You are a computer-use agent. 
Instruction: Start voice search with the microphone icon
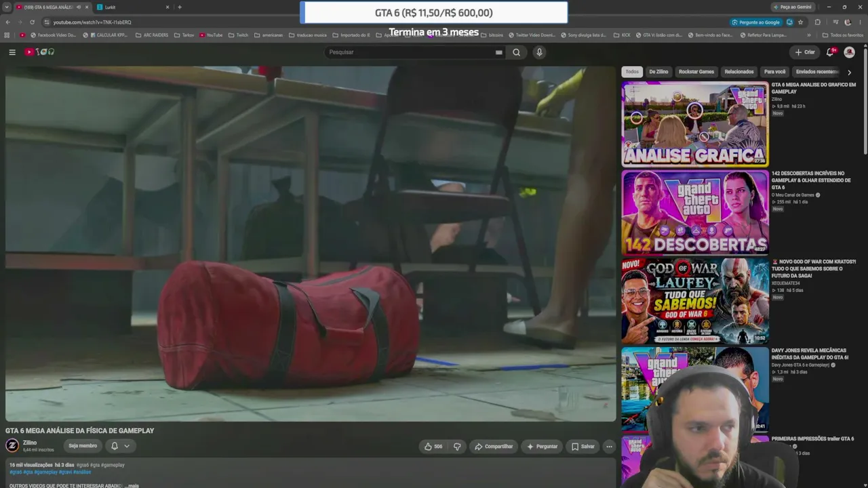(x=539, y=52)
